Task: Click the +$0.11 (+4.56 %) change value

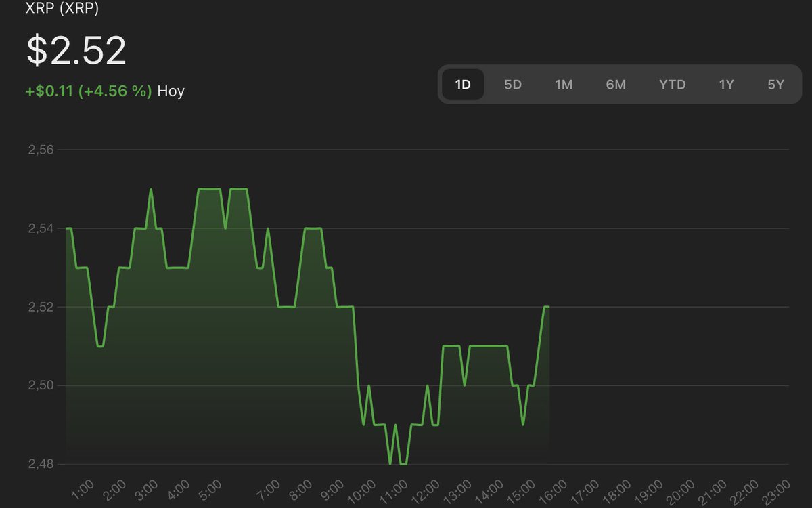Action: click(x=89, y=91)
